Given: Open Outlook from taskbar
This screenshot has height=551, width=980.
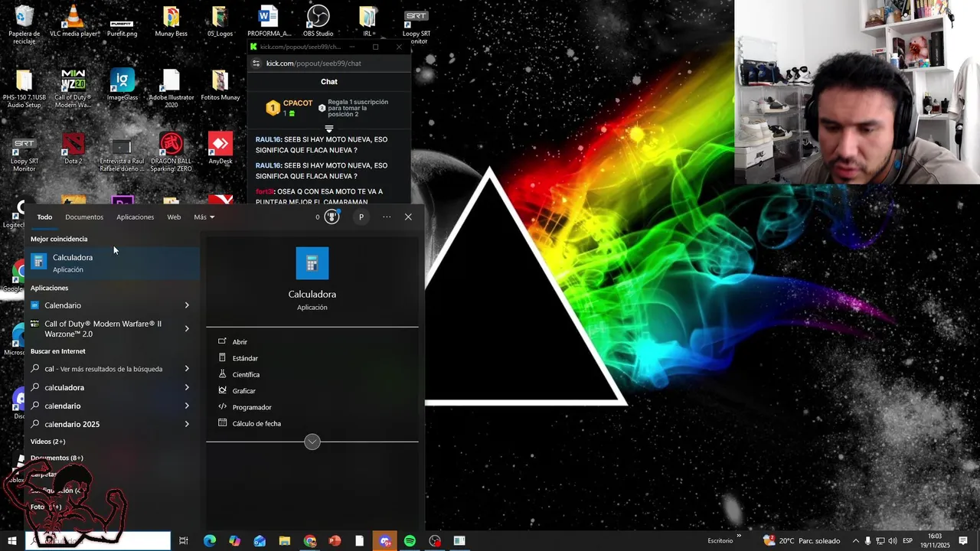Looking at the screenshot, I should [x=260, y=541].
